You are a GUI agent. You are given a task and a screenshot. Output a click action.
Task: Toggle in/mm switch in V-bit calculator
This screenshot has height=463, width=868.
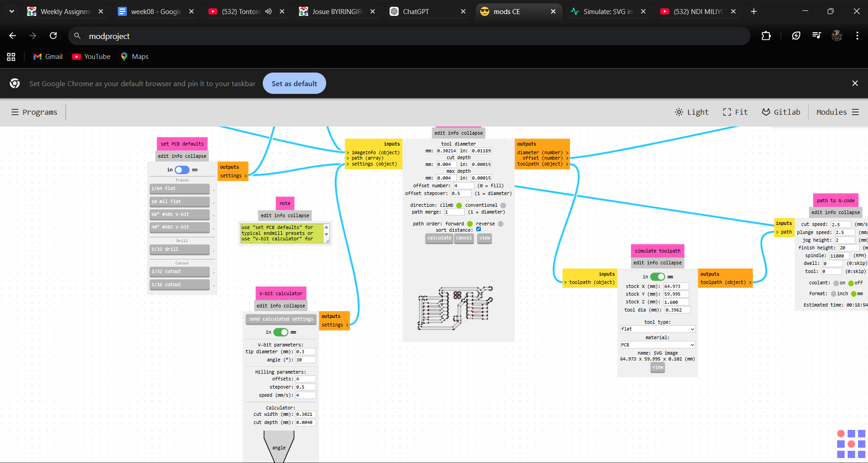[281, 332]
